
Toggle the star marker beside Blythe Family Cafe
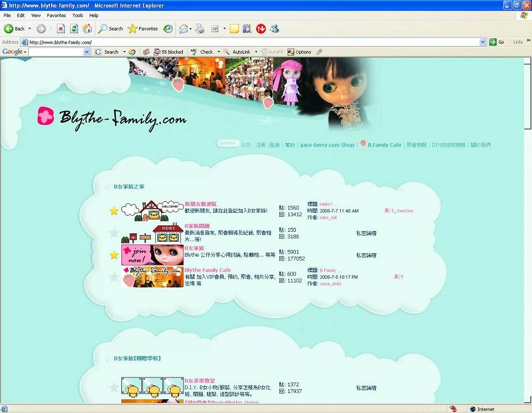click(115, 276)
